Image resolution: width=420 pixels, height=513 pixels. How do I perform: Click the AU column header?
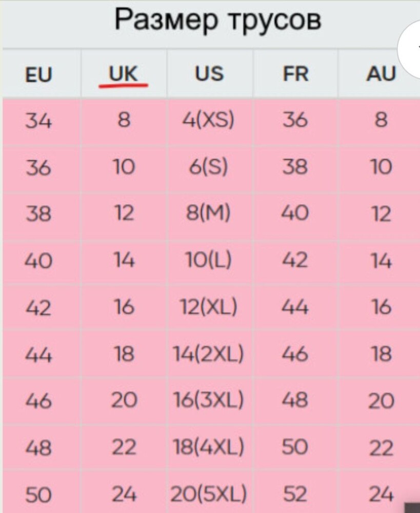pos(381,74)
